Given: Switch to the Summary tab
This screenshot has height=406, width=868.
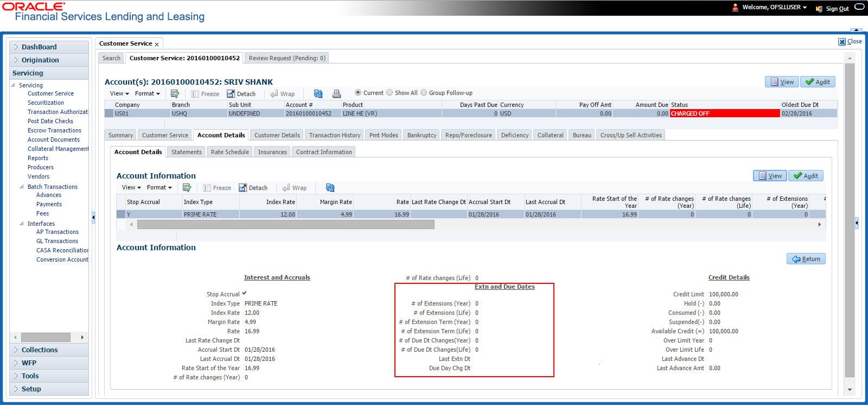Looking at the screenshot, I should 120,135.
